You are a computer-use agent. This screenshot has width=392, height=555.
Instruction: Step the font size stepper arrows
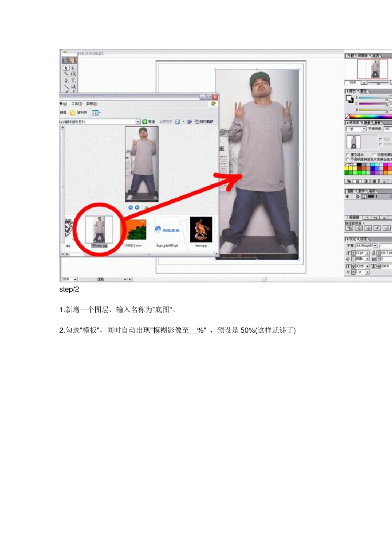coord(353,253)
